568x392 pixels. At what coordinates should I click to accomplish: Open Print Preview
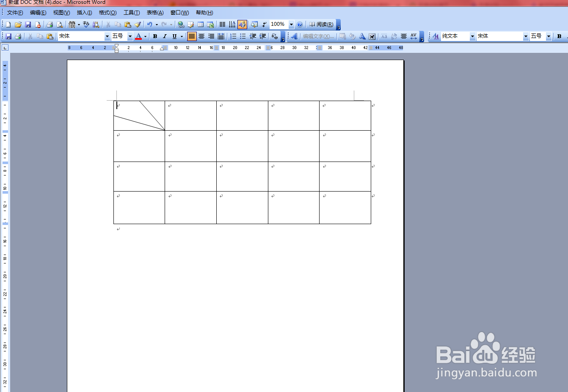(60, 25)
